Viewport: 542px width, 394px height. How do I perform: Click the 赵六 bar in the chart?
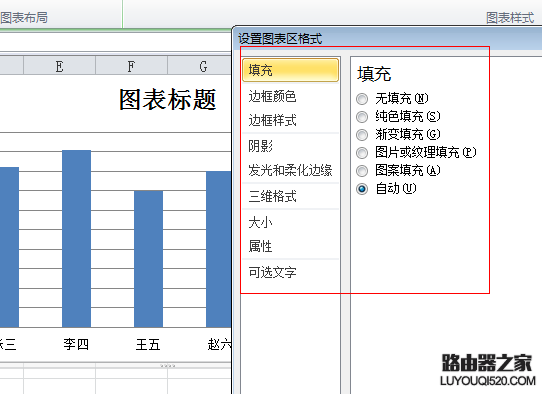[x=218, y=249]
